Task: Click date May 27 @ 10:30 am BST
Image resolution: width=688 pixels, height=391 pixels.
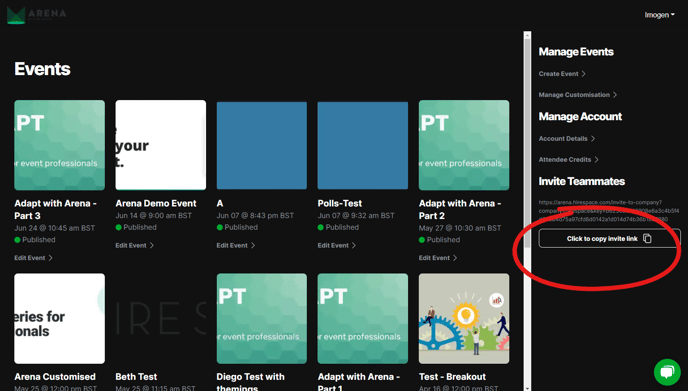Action: 459,228
